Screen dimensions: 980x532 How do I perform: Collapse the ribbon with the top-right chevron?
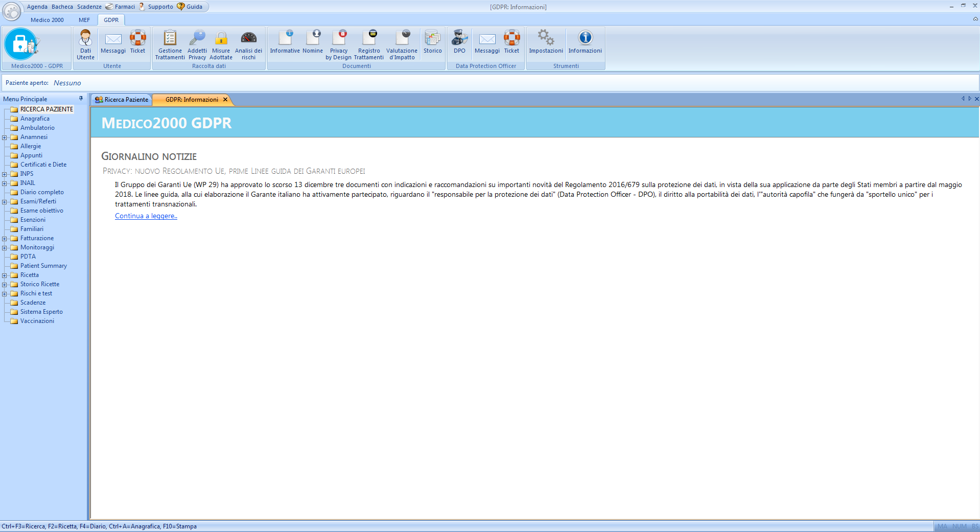[x=975, y=19]
